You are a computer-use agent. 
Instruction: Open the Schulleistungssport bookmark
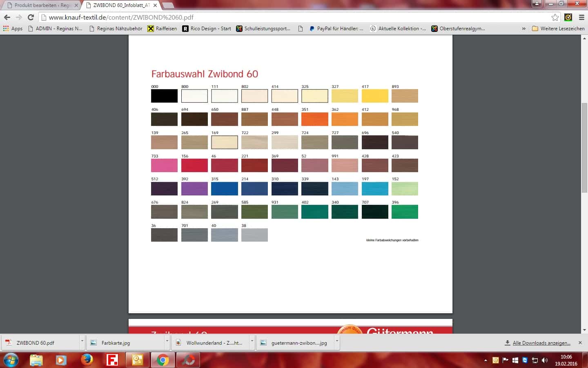pos(263,29)
